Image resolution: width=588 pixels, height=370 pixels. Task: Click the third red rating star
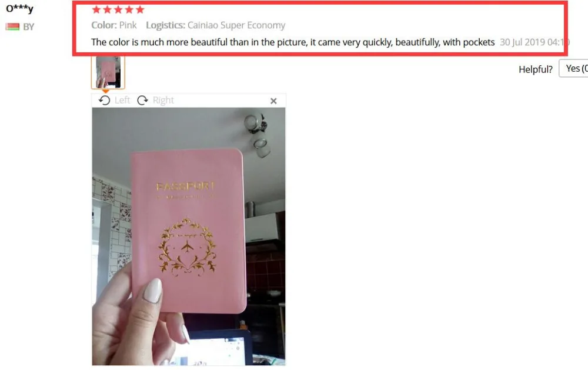tap(118, 9)
